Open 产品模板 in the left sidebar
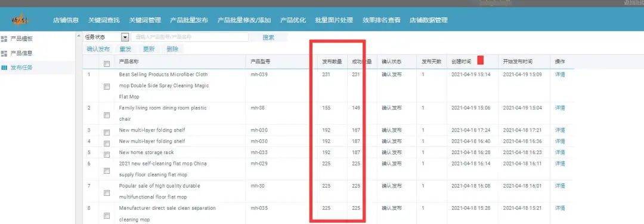The width and height of the screenshot is (644, 224). click(21, 39)
